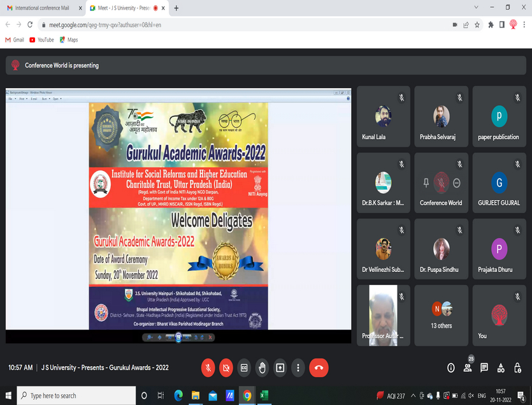Open the Meet more options menu
This screenshot has width=532, height=405.
[298, 367]
